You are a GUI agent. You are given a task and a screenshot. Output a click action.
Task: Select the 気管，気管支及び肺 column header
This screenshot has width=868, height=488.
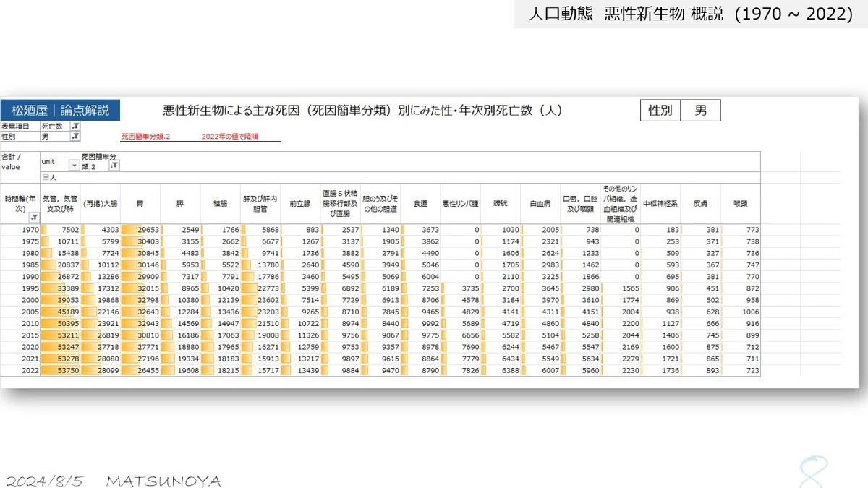coord(60,205)
